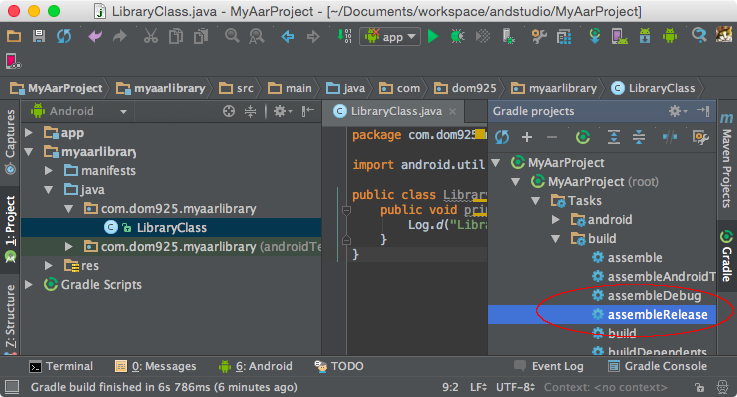Collapse all in Project panel toolbar
The image size is (737, 397).
click(x=251, y=111)
